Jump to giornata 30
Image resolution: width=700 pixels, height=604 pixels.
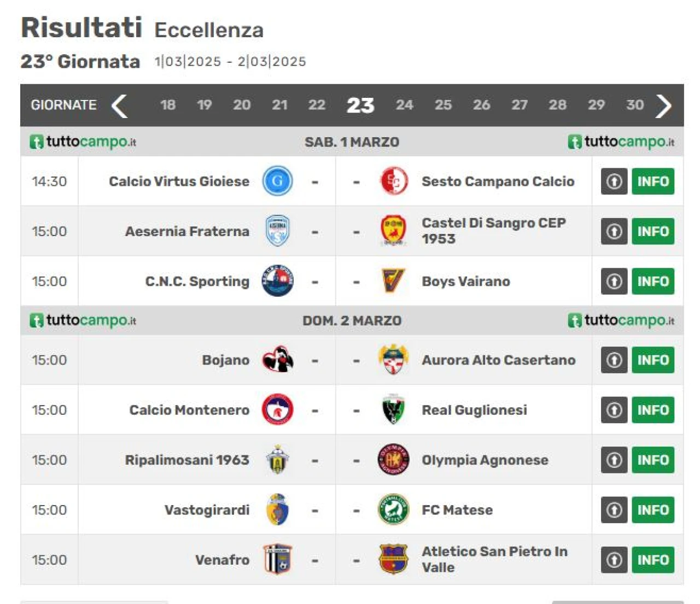pos(634,105)
